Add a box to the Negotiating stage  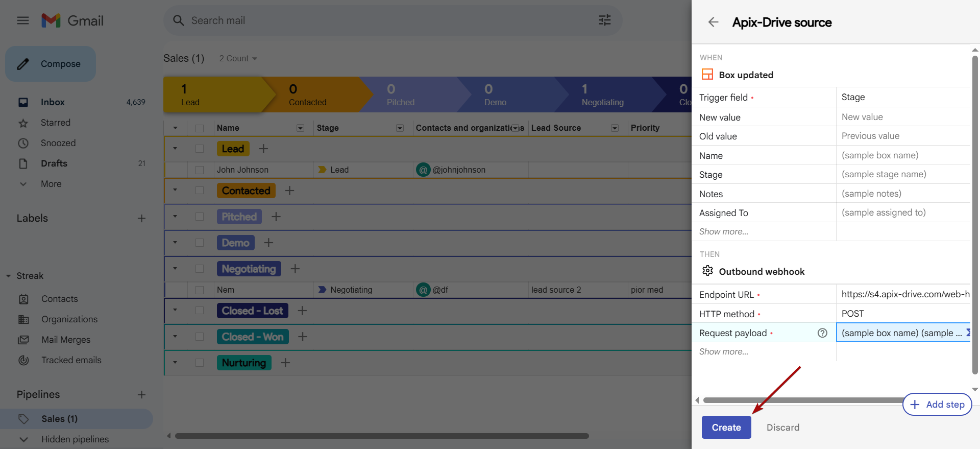295,269
